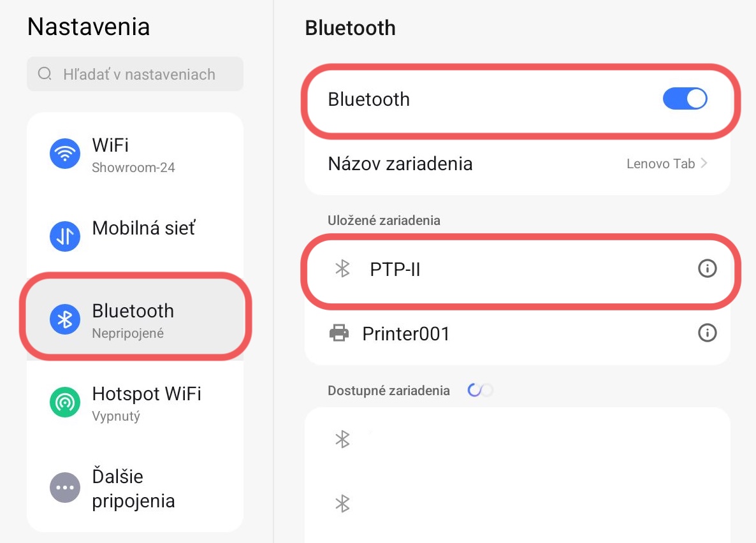
Task: Click the Printer001 printer icon
Action: click(339, 333)
